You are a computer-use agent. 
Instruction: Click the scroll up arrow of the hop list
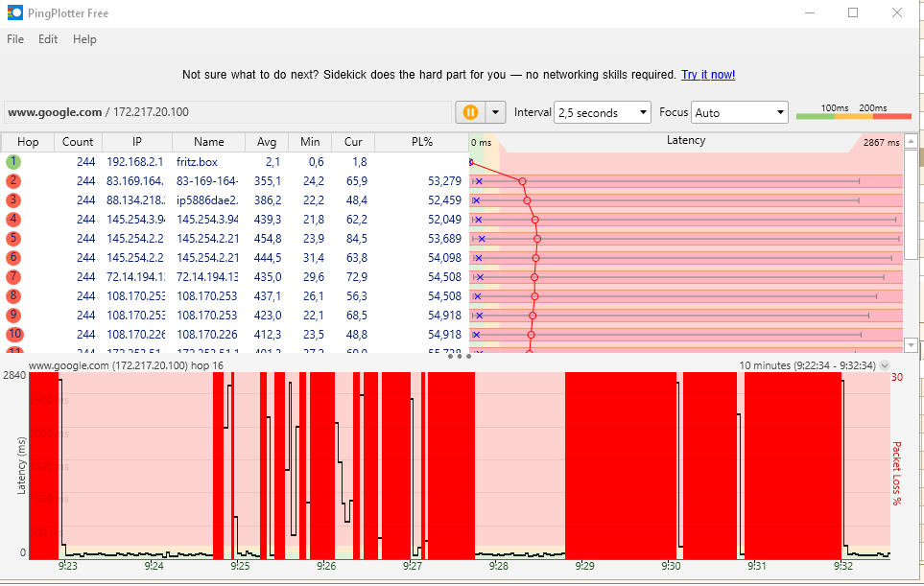click(x=911, y=141)
